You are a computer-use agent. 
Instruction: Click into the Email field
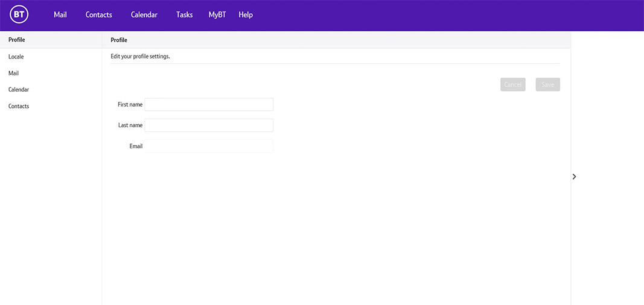(209, 146)
